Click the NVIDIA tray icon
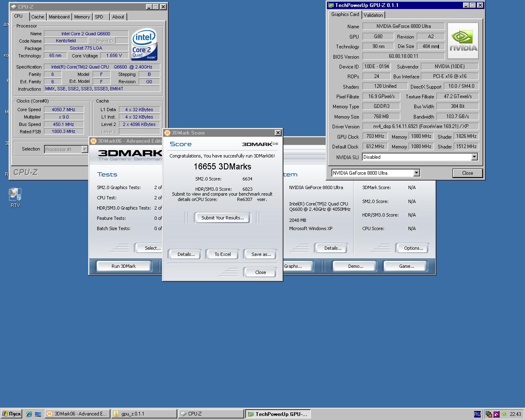The height and width of the screenshot is (420, 525). click(x=504, y=414)
